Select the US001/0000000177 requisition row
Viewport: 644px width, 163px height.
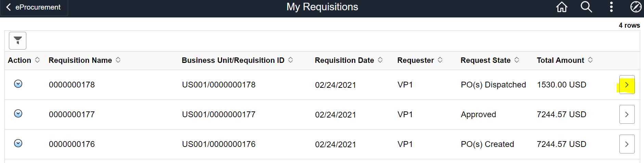219,114
